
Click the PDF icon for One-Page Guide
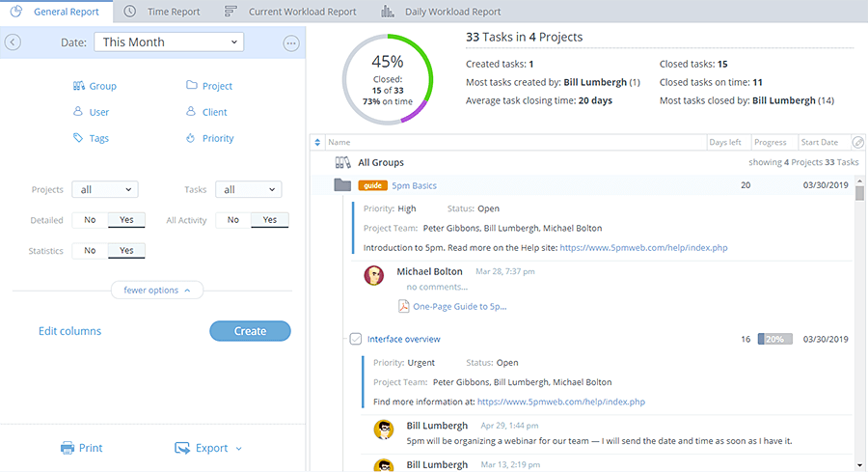pos(404,307)
